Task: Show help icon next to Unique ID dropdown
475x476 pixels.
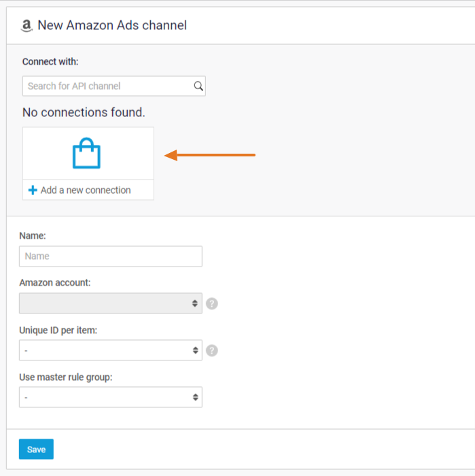Action: (212, 350)
